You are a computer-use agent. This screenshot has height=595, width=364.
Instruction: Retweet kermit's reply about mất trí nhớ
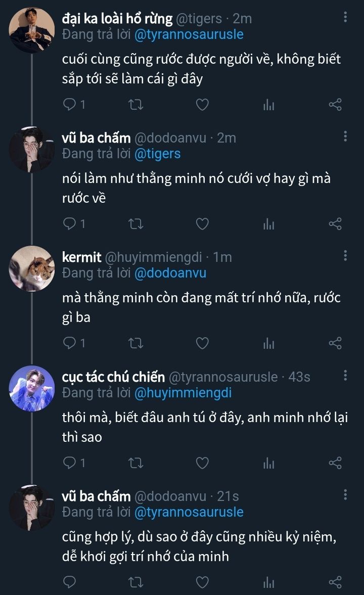click(x=136, y=344)
